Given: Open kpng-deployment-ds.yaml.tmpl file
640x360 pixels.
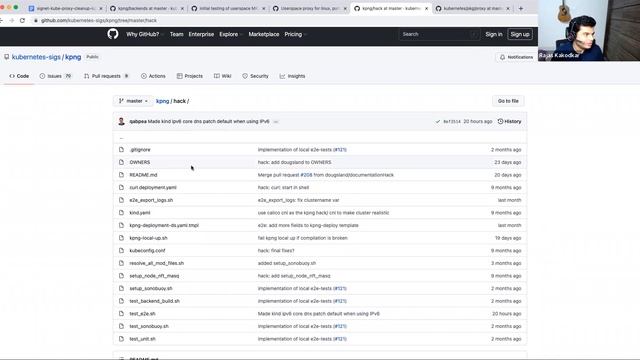Looking at the screenshot, I should (164, 225).
